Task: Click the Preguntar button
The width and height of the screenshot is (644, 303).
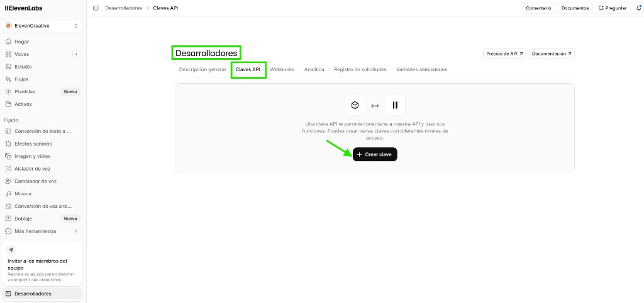Action: click(x=613, y=8)
